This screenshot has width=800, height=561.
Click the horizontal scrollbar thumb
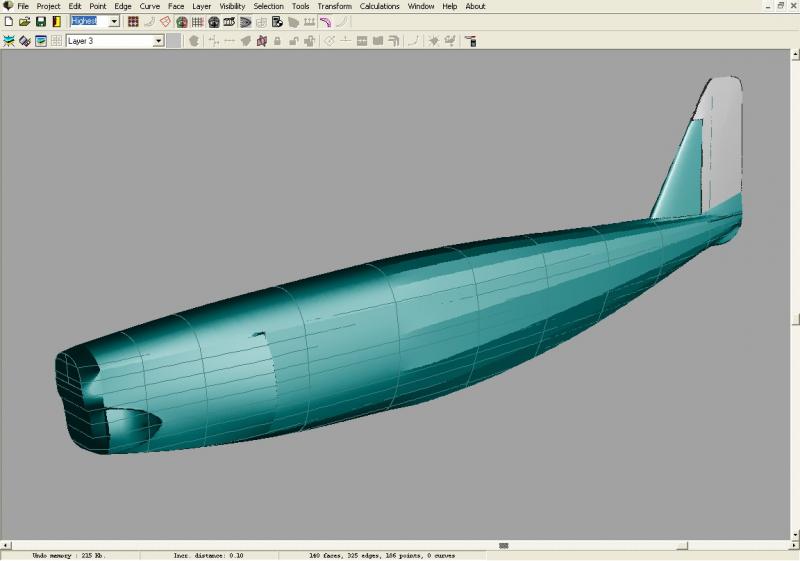click(503, 546)
